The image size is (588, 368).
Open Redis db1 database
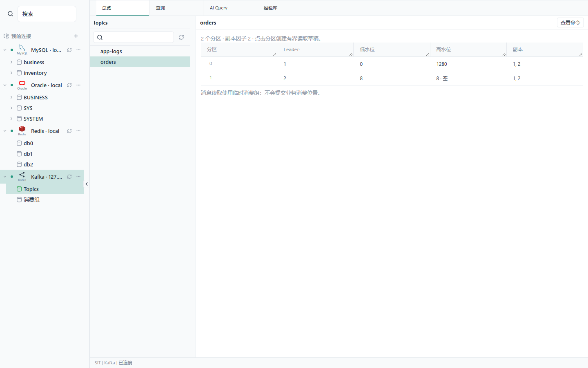45,154
